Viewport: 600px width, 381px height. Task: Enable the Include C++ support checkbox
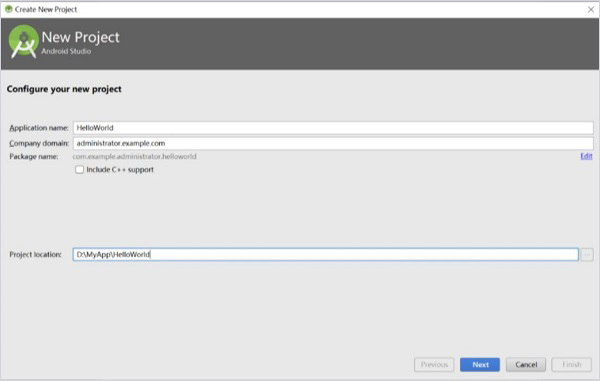(79, 169)
